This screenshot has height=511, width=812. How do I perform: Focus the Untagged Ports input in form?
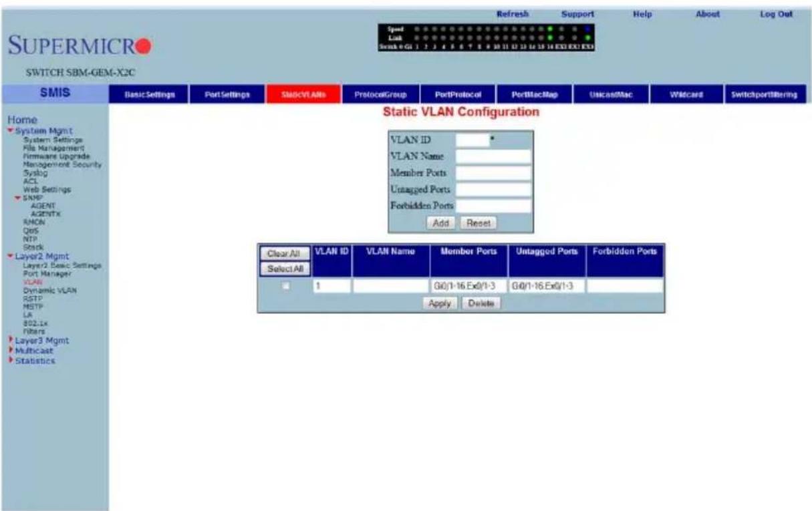[493, 190]
